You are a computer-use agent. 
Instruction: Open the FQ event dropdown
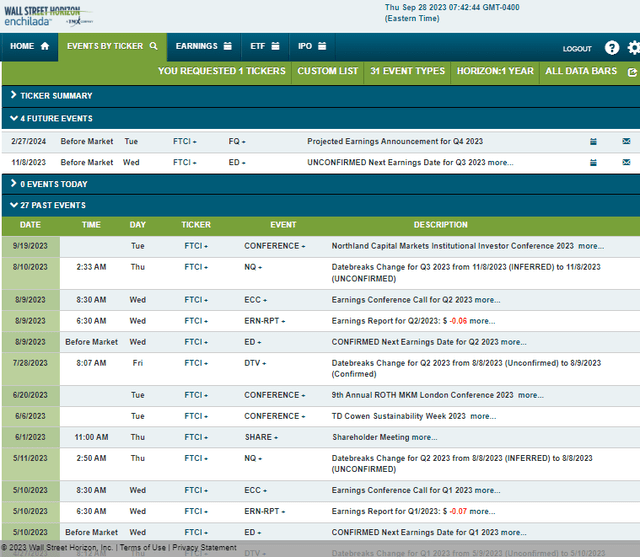237,142
